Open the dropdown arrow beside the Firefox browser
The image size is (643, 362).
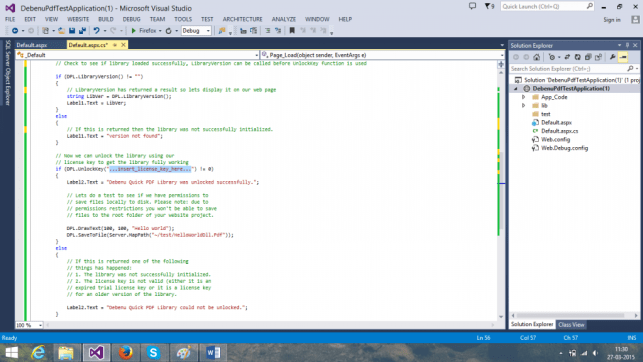click(160, 31)
